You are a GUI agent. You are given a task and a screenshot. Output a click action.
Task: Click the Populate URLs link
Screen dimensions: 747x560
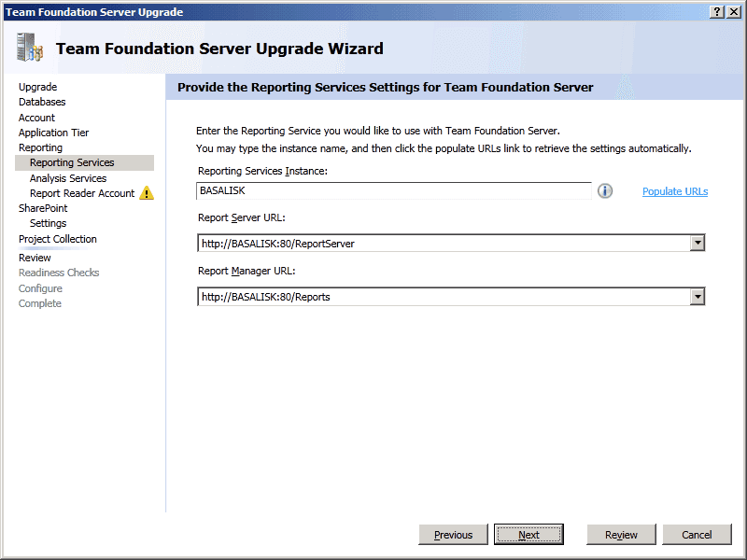coord(674,191)
